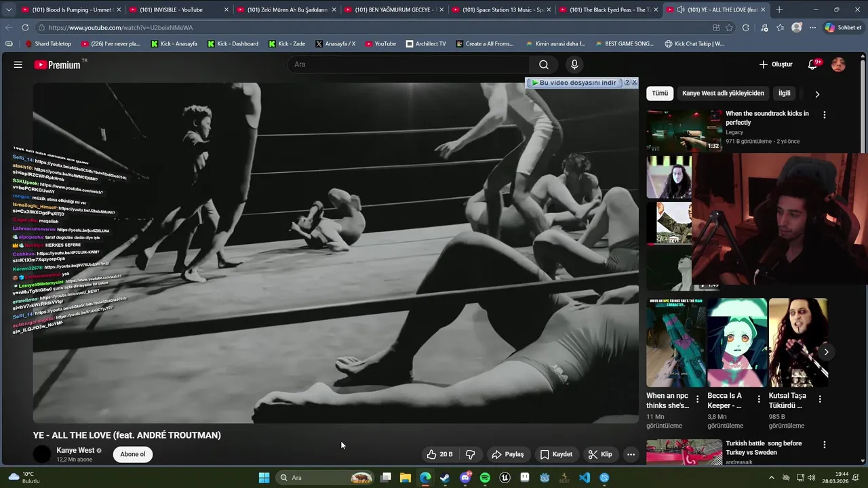Switch to 'The Black Eyed Peas' tab
This screenshot has height=488, width=868.
[608, 9]
